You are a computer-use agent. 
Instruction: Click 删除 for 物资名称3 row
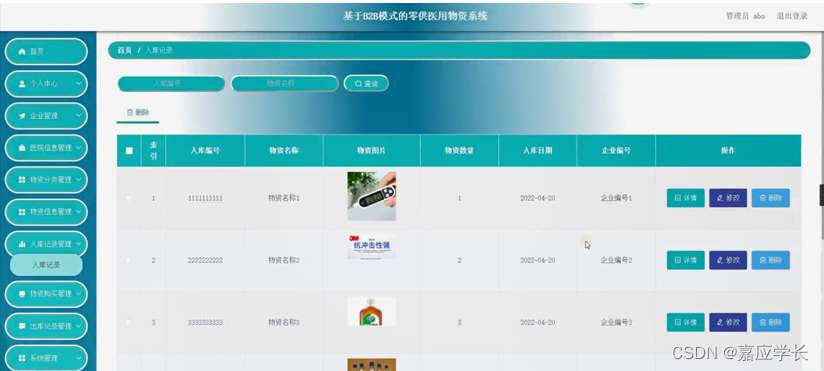770,322
